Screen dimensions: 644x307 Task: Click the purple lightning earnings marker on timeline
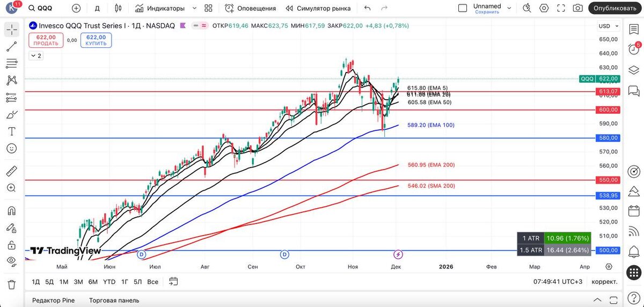tap(398, 254)
